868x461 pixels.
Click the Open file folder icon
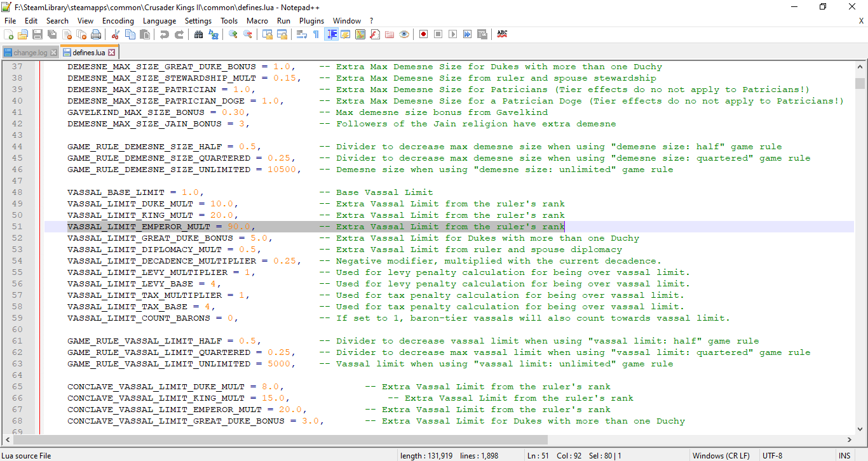click(23, 34)
